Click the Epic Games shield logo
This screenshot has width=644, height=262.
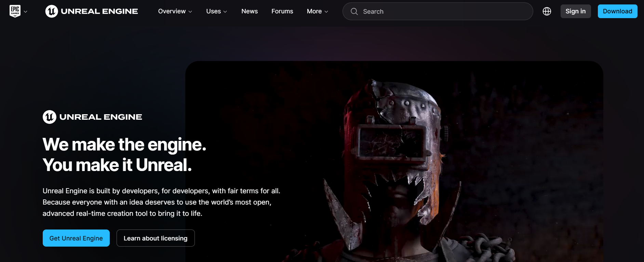(x=15, y=11)
